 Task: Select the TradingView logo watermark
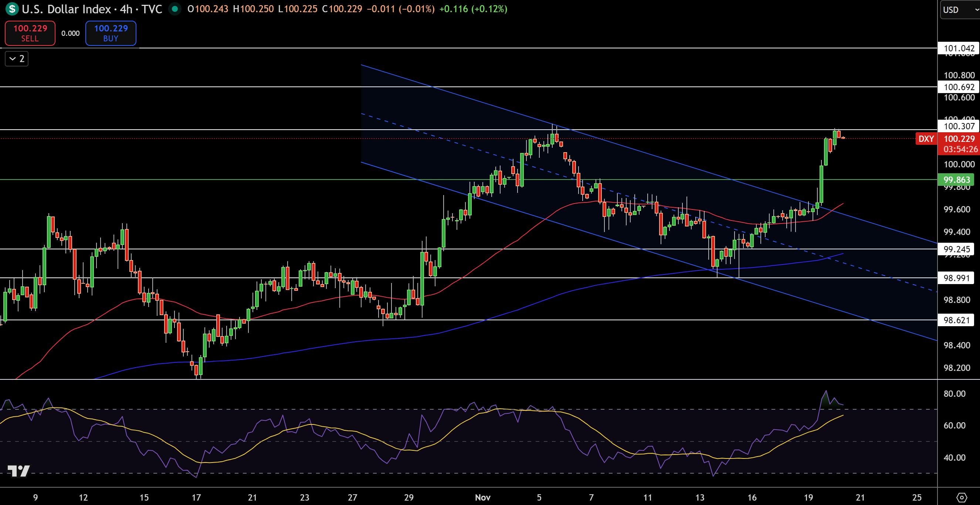tap(18, 471)
